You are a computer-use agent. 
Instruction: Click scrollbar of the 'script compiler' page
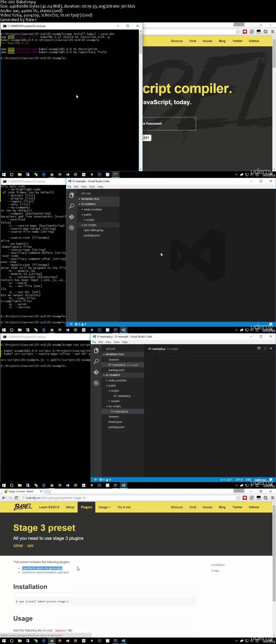point(274,53)
